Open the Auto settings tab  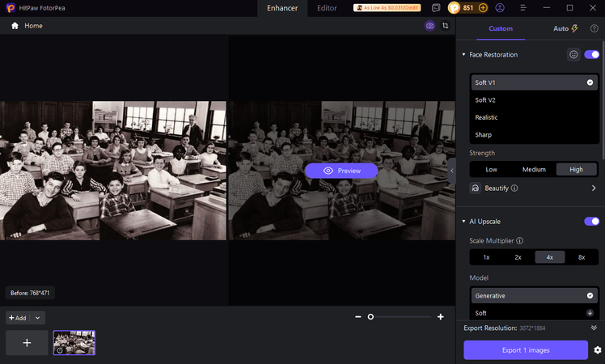click(565, 28)
